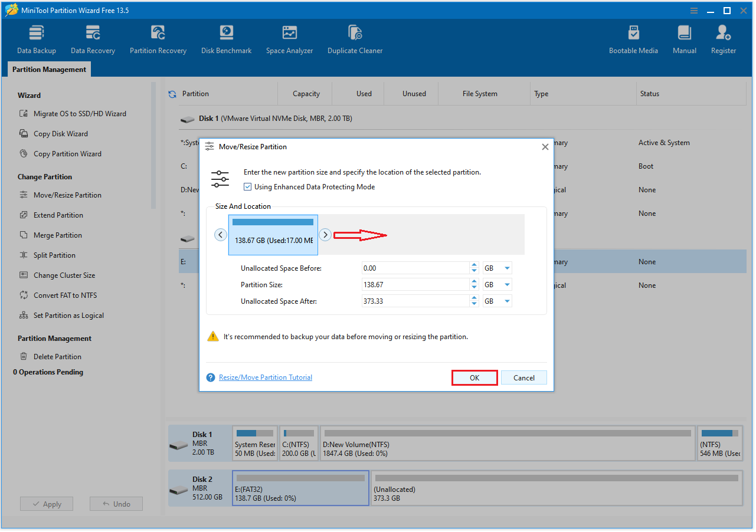The image size is (756, 532).
Task: Open the Data Backup tool
Action: (36, 38)
